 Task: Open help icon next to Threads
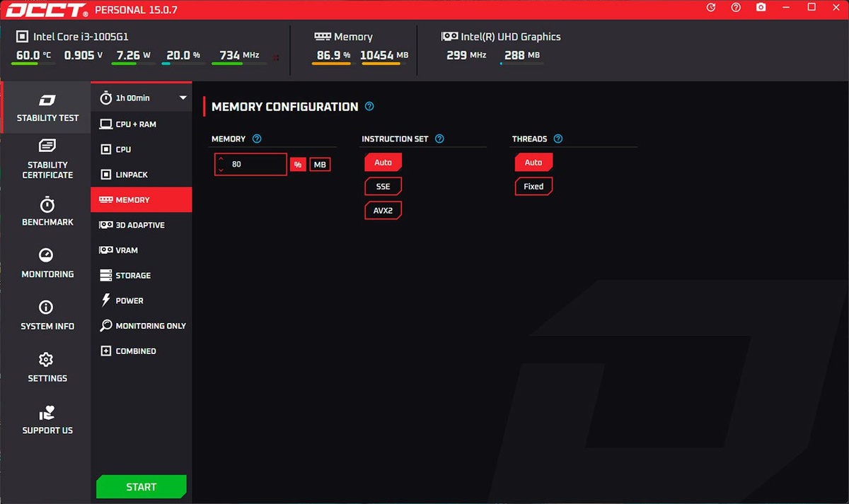[x=558, y=139]
